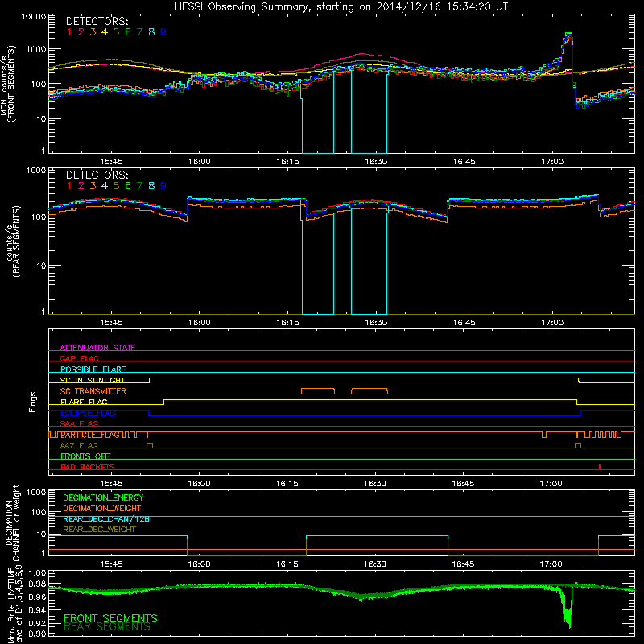Click the 0.92 y-axis value on livetime plot

[37, 623]
